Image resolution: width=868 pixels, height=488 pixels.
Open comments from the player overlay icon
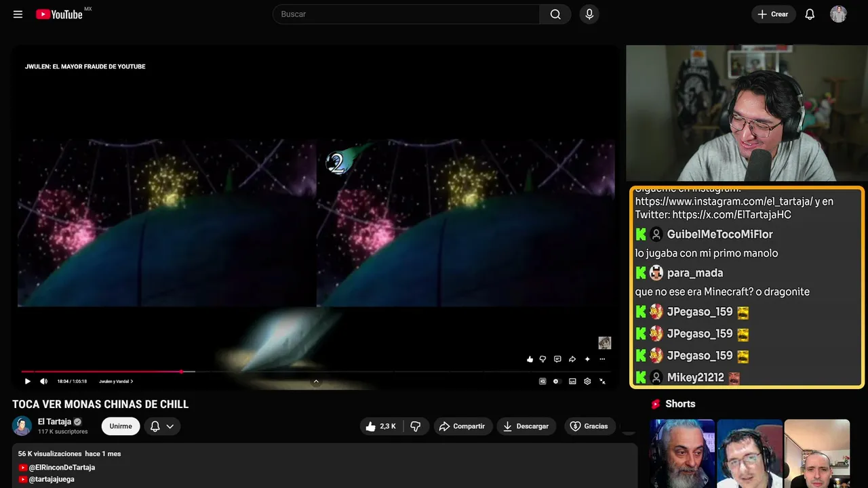click(557, 359)
